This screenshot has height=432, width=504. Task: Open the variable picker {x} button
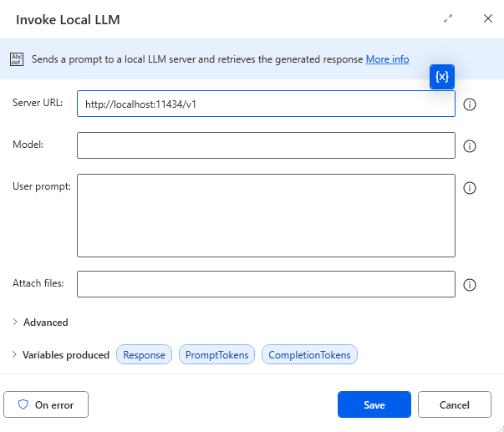click(x=442, y=77)
